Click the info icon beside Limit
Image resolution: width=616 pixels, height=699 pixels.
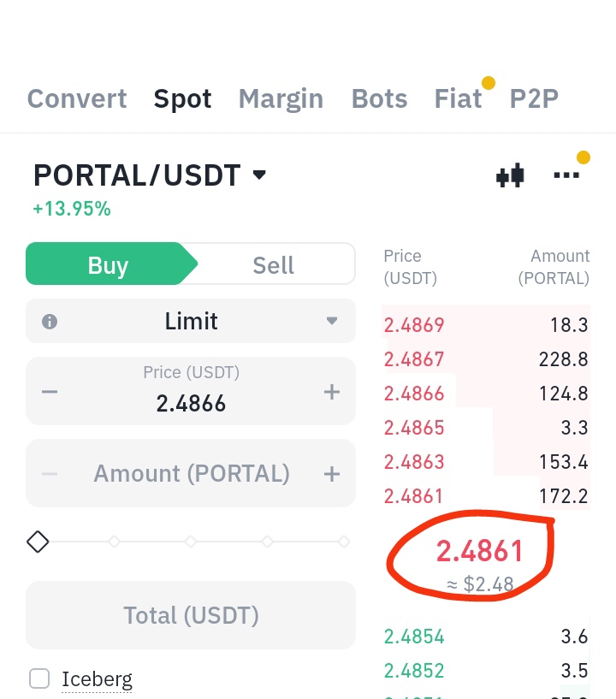pos(50,322)
